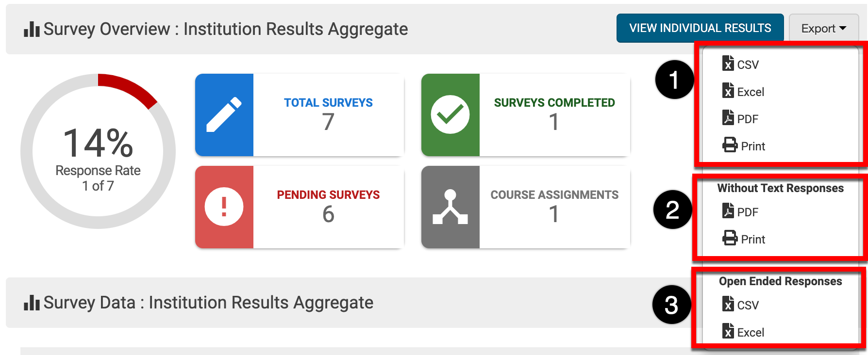The height and width of the screenshot is (355, 868).
Task: Export full results as PDF
Action: [747, 119]
